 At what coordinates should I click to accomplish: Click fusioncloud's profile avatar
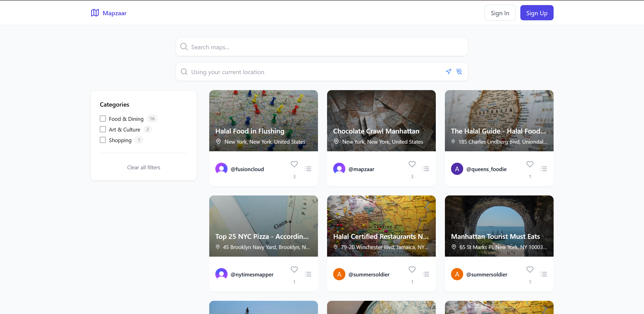(221, 169)
